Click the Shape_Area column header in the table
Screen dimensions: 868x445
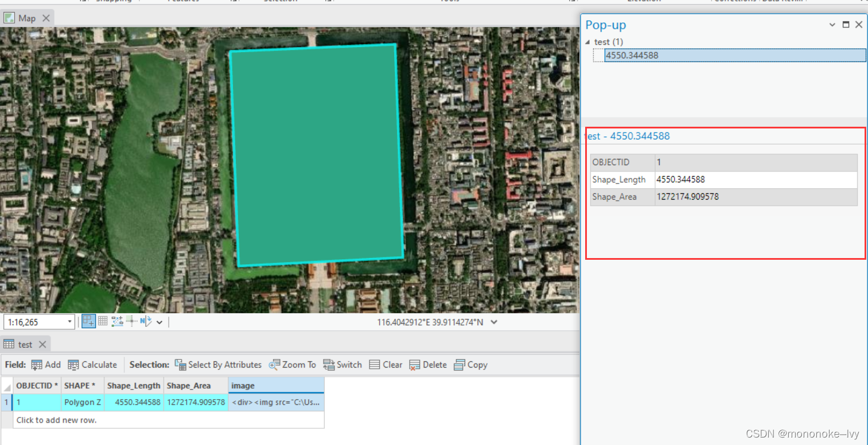tap(196, 385)
